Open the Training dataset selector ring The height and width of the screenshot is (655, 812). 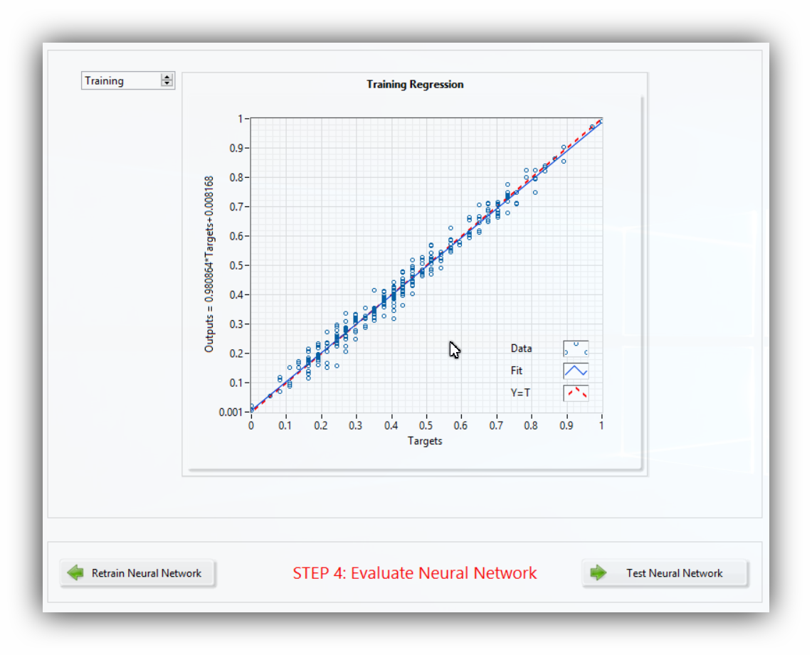coord(121,81)
